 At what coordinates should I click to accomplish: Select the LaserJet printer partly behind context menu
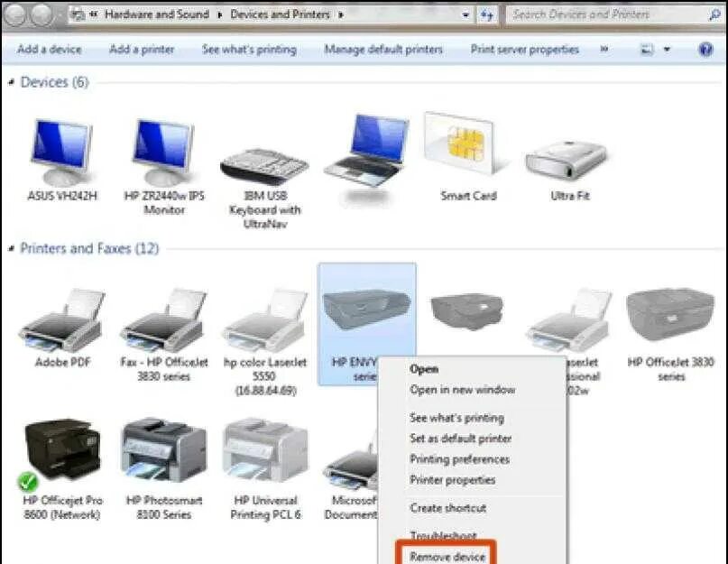[569, 320]
